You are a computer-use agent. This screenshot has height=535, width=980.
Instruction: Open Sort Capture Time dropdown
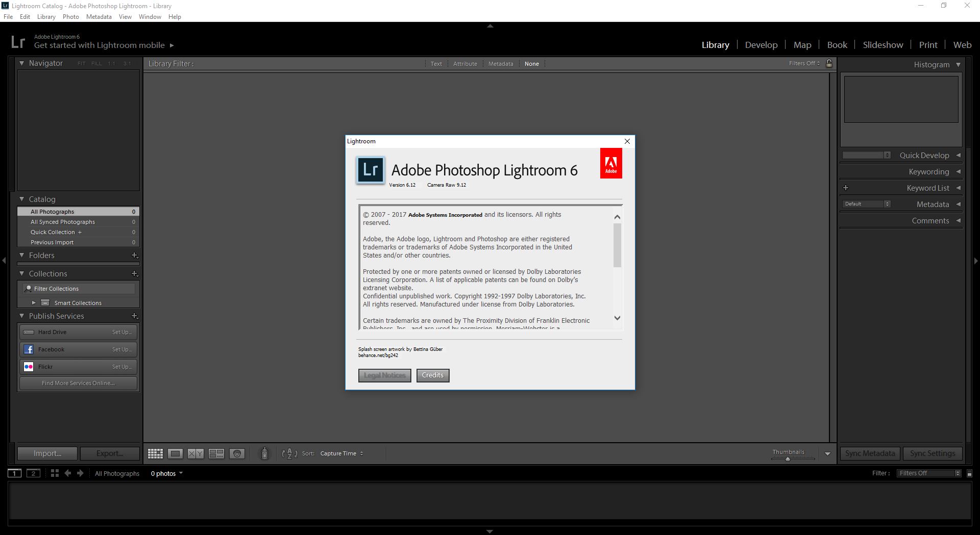click(x=341, y=453)
